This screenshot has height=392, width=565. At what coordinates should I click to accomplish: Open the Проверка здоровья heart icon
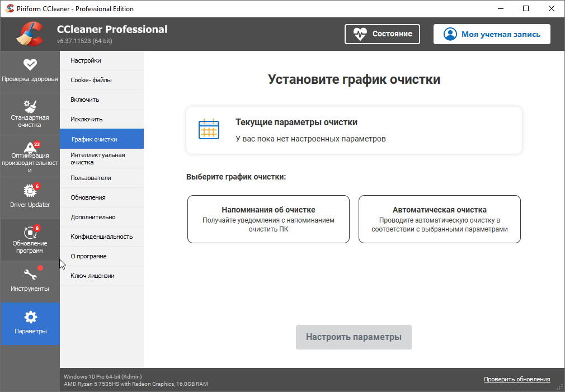click(x=30, y=64)
